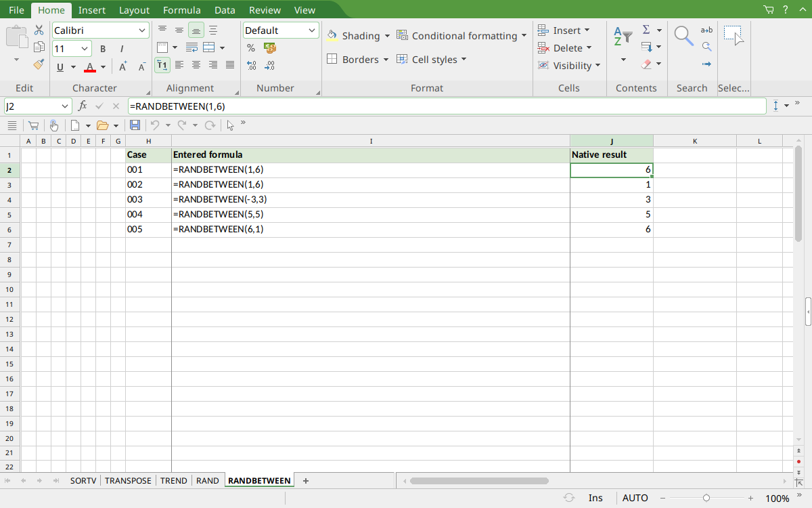Screen dimensions: 812x508
Task: Open the RAND sheet tab
Action: coord(208,481)
